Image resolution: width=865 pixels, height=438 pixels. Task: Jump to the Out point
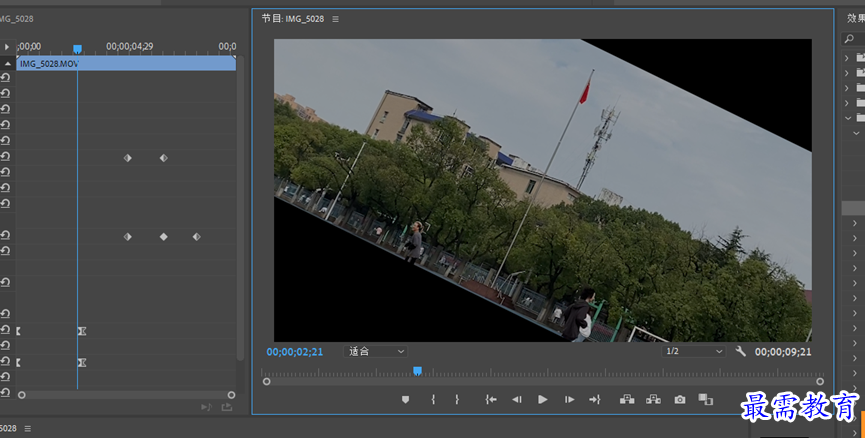[595, 399]
